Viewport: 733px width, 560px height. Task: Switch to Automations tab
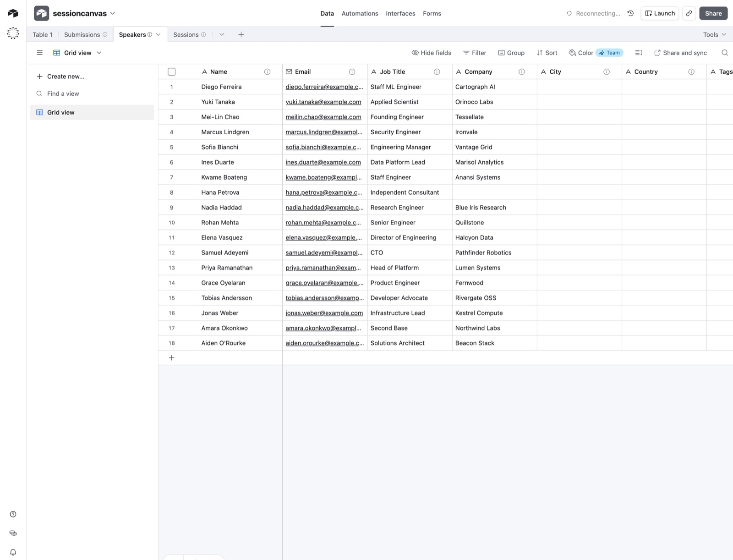coord(360,13)
